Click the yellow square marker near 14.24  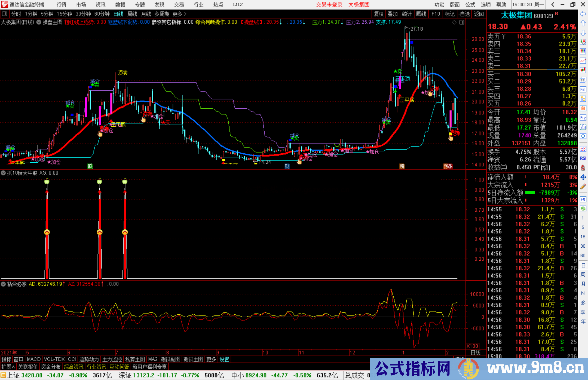(x=255, y=163)
